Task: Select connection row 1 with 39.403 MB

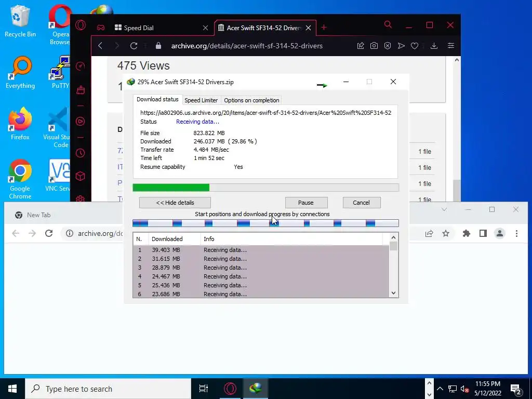Action: click(x=261, y=250)
